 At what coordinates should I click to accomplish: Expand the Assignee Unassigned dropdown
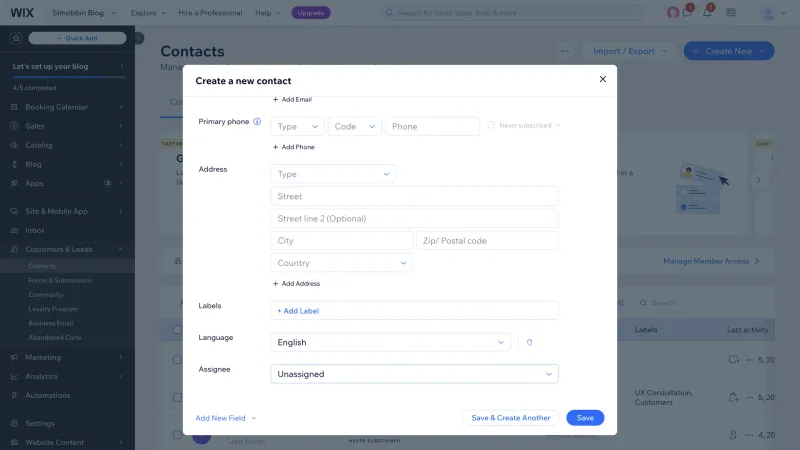(x=414, y=374)
